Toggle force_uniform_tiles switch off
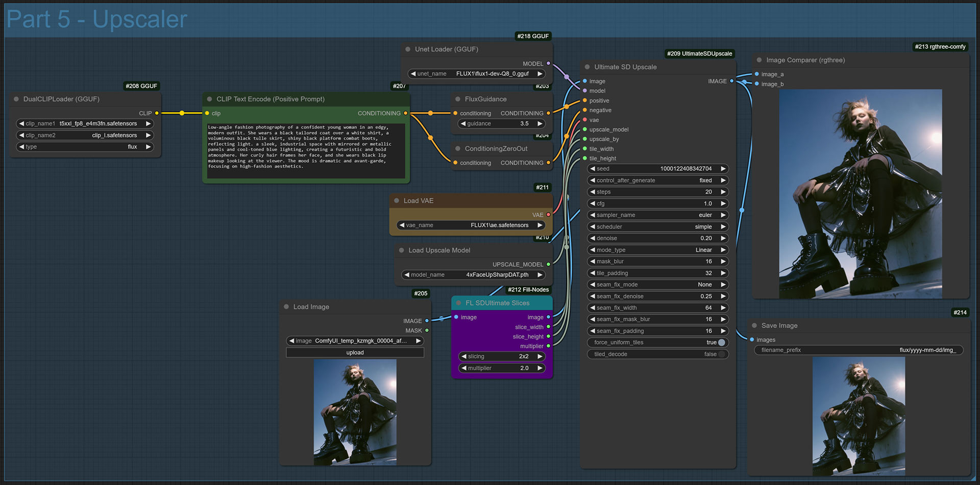The image size is (980, 485). pyautogui.click(x=721, y=343)
